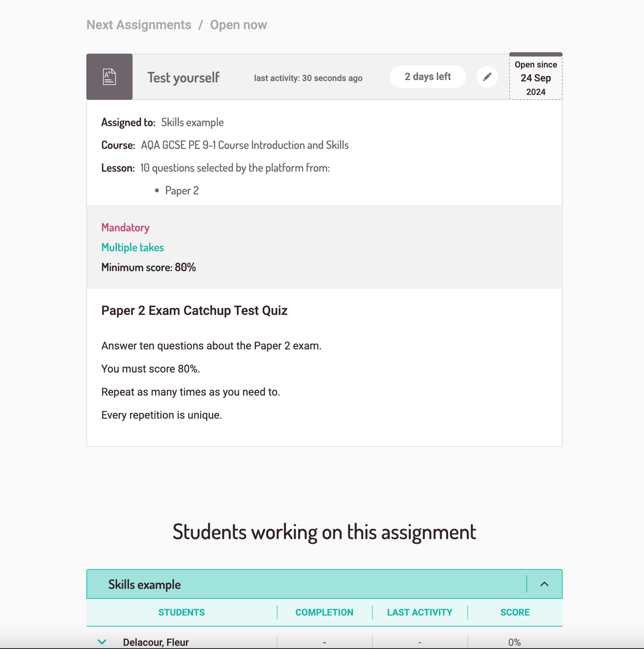Viewport: 644px width, 649px height.
Task: Click the course name AQA GCSE PE 9-1
Action: [x=244, y=145]
